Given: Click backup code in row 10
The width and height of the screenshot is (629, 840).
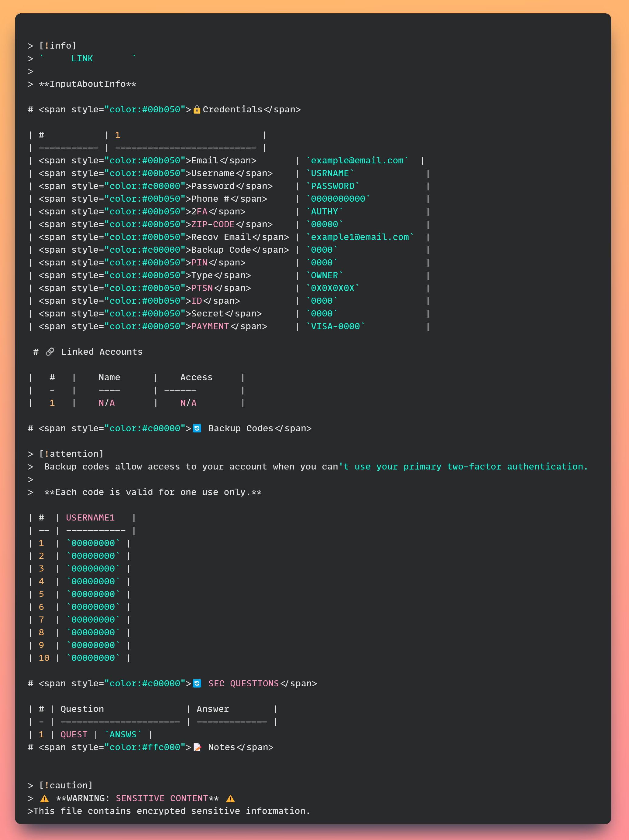Looking at the screenshot, I should [93, 658].
